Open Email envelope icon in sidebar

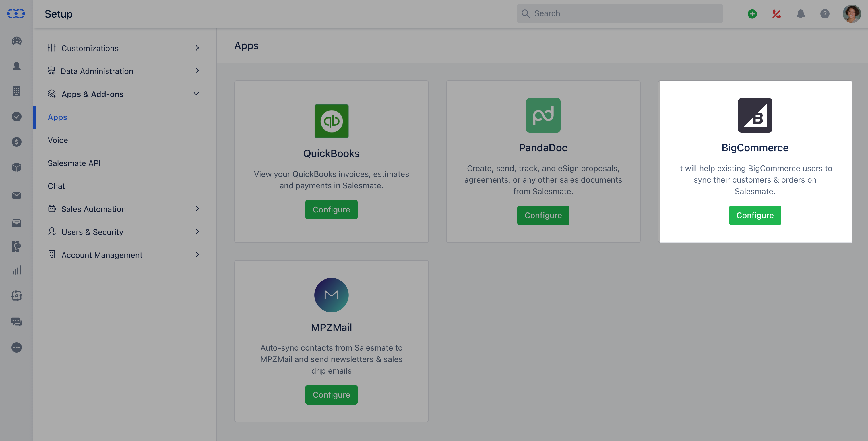click(x=17, y=195)
